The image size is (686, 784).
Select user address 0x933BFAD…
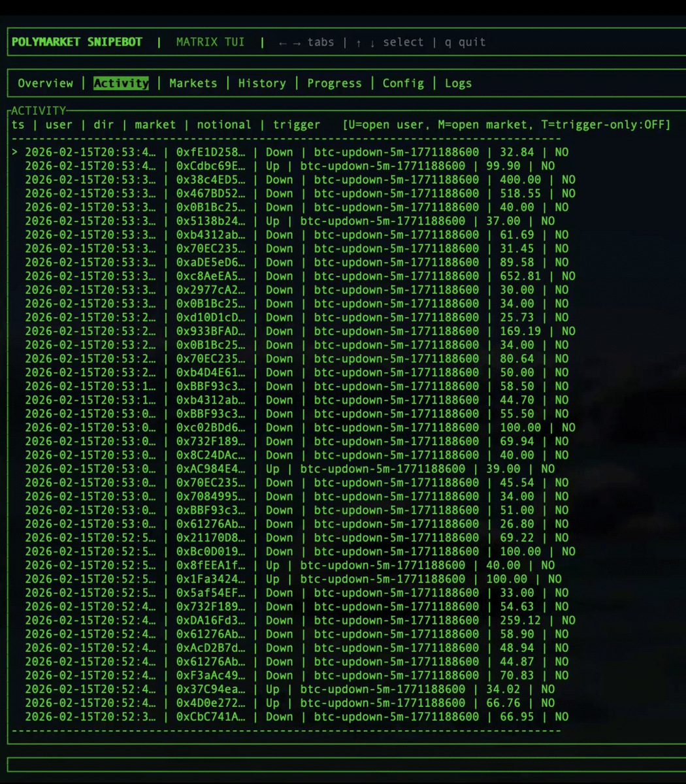(x=211, y=331)
